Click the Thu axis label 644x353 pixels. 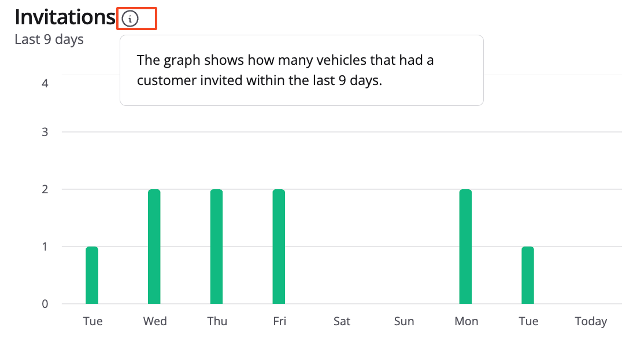click(217, 321)
